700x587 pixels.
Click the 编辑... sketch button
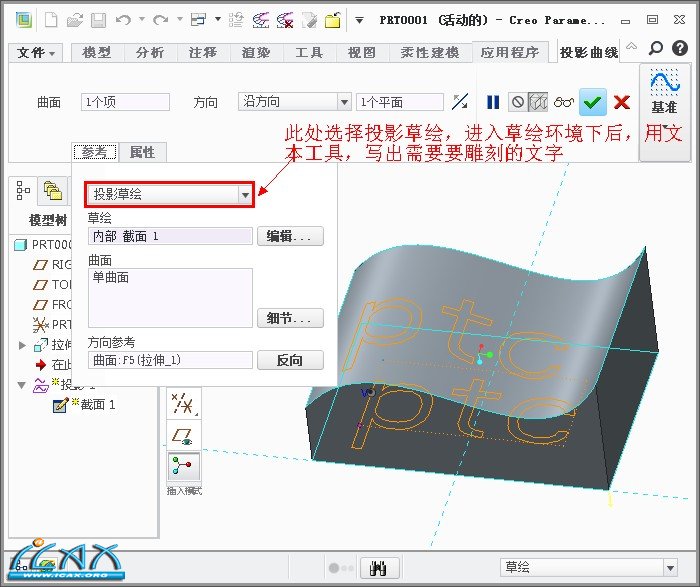click(x=290, y=236)
